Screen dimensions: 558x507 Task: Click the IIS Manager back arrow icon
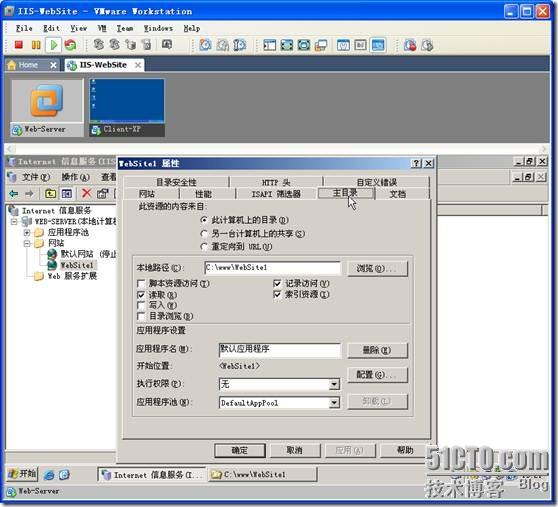(14, 194)
